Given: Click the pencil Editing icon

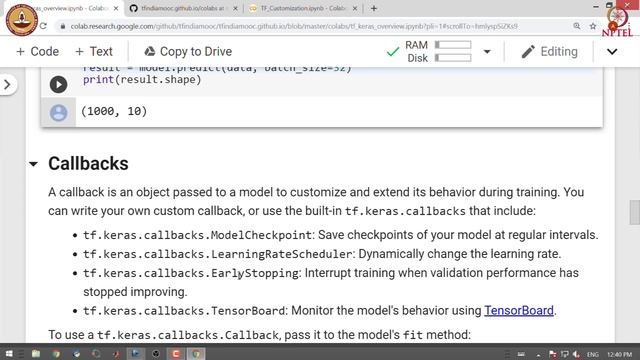Looking at the screenshot, I should (528, 51).
